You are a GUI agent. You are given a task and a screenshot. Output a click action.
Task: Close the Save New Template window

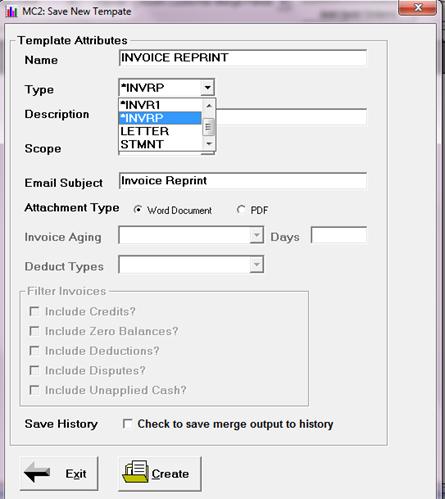point(417,7)
